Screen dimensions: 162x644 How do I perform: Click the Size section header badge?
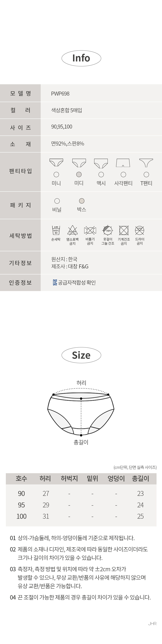tap(81, 355)
